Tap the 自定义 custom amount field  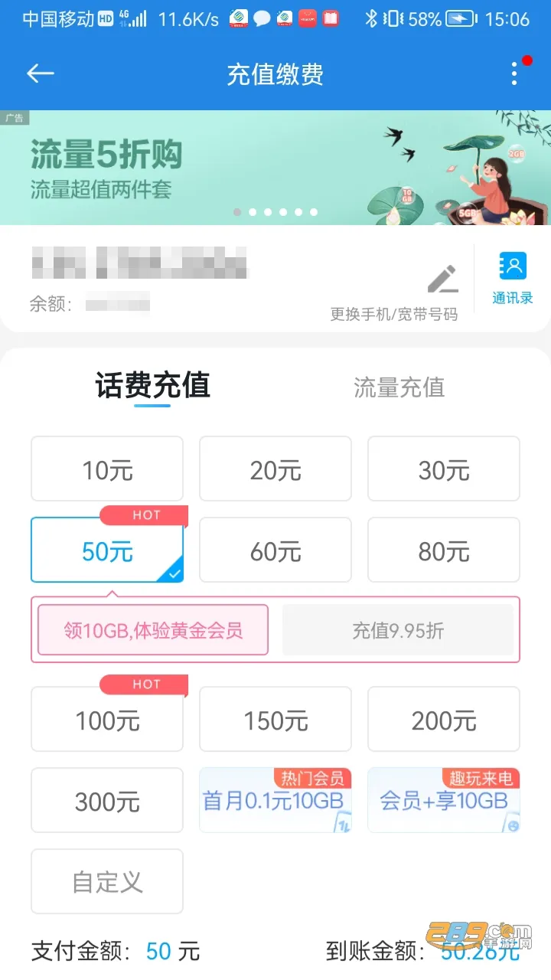107,882
